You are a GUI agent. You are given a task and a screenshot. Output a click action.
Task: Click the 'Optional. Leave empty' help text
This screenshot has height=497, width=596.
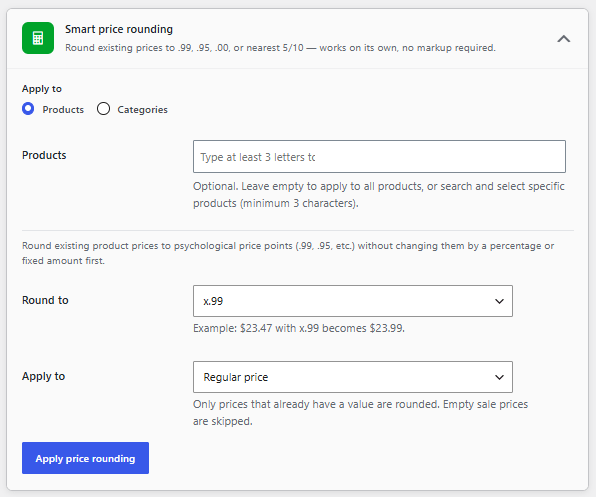[379, 195]
